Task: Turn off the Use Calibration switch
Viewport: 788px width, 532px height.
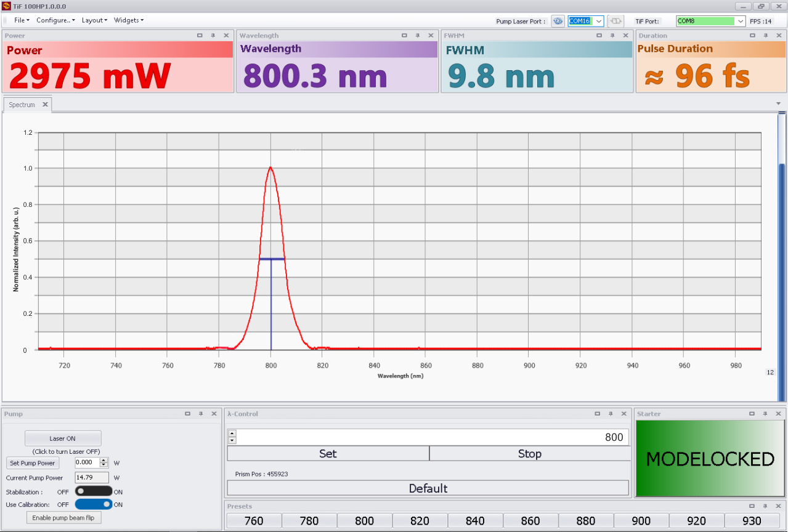Action: [x=94, y=504]
